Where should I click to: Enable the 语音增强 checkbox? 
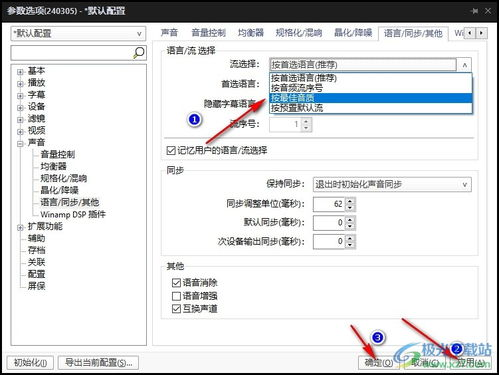point(176,296)
